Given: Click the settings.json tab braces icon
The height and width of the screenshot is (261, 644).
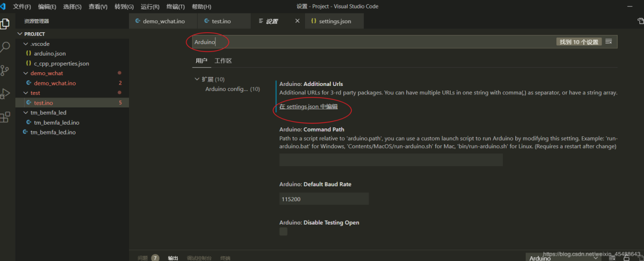Looking at the screenshot, I should pos(314,21).
